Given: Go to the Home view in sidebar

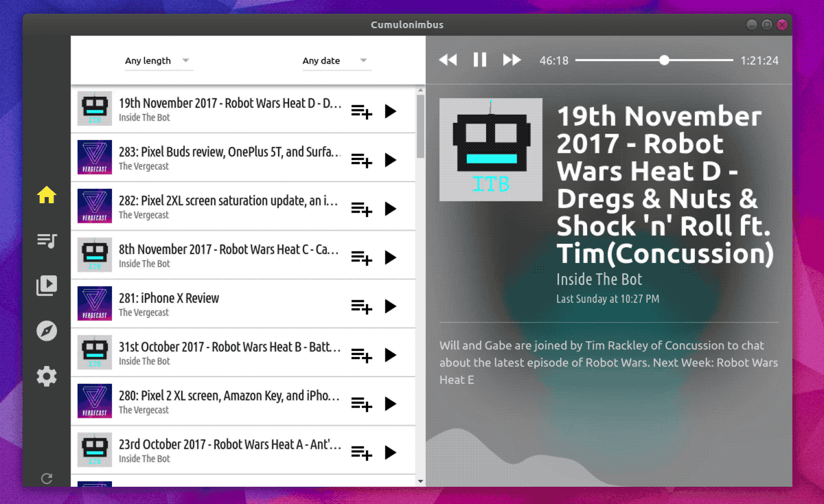Looking at the screenshot, I should pyautogui.click(x=47, y=196).
